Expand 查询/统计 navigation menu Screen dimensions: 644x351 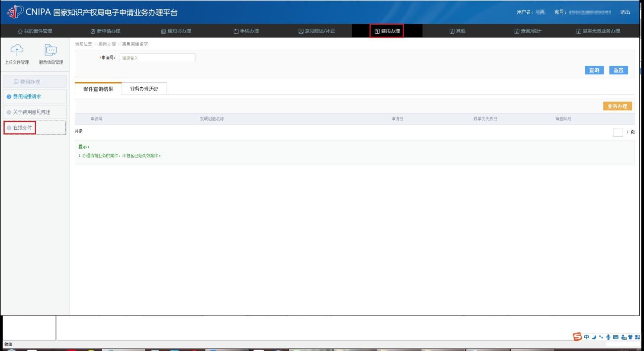click(x=528, y=31)
